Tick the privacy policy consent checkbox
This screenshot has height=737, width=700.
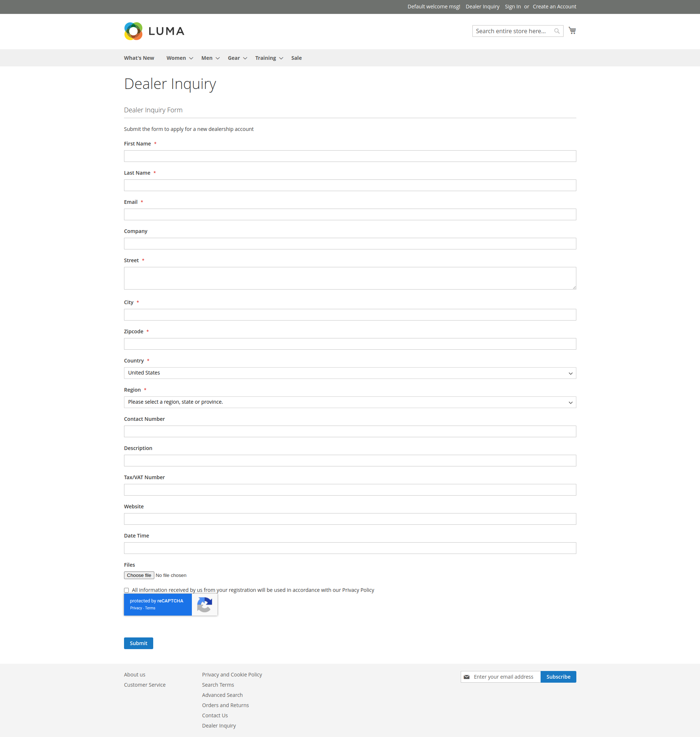pyautogui.click(x=127, y=590)
